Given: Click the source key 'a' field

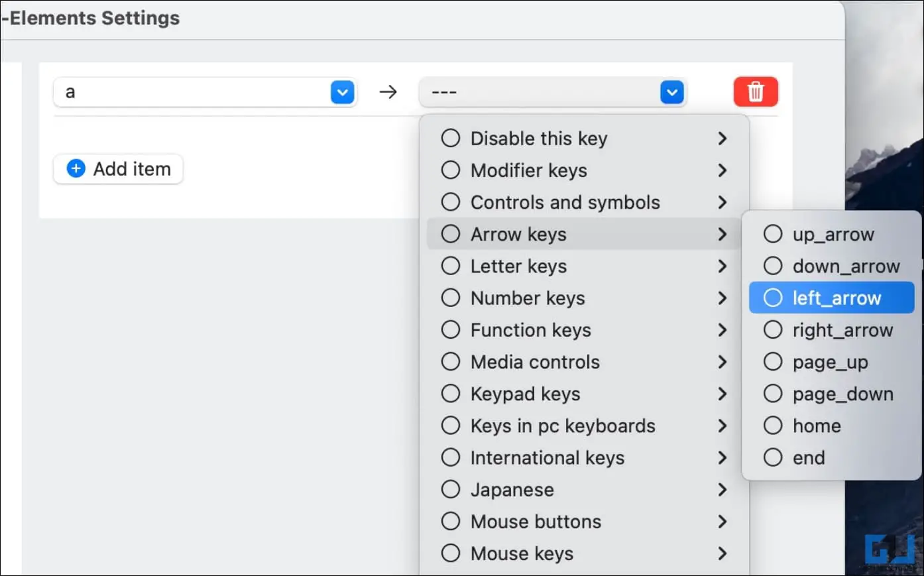Looking at the screenshot, I should [205, 92].
